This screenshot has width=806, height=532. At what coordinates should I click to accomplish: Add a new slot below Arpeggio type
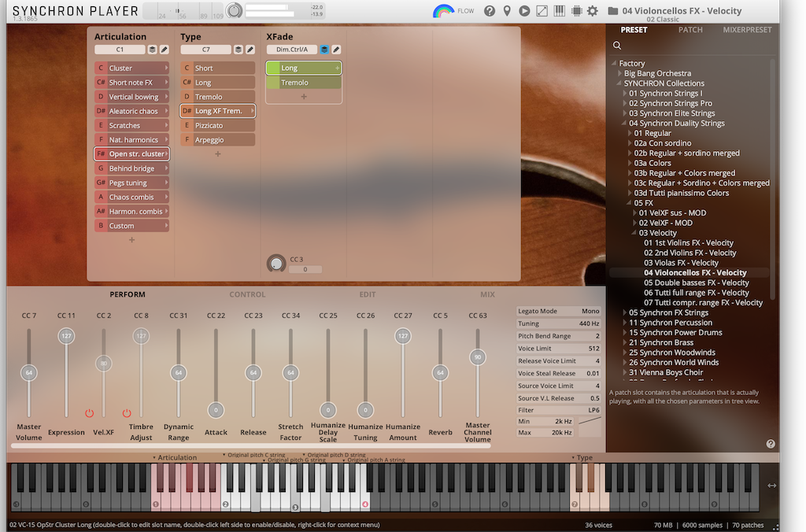click(218, 153)
